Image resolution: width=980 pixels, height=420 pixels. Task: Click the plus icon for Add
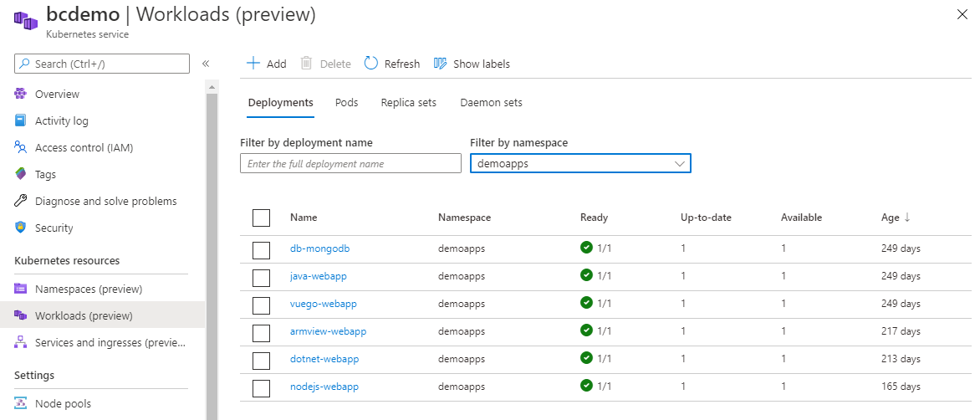pos(253,63)
